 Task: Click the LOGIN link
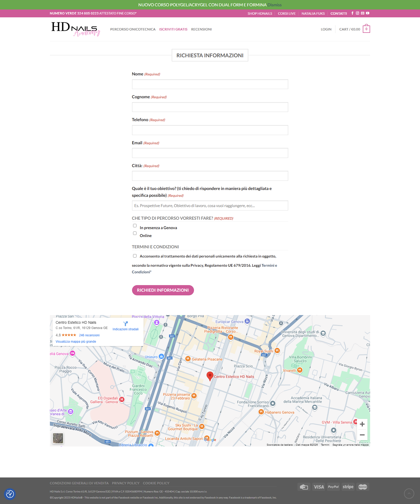[326, 29]
